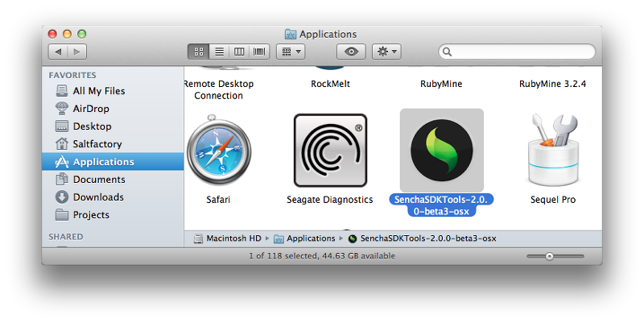Click the Finder search field
The height and width of the screenshot is (323, 644).
point(517,52)
